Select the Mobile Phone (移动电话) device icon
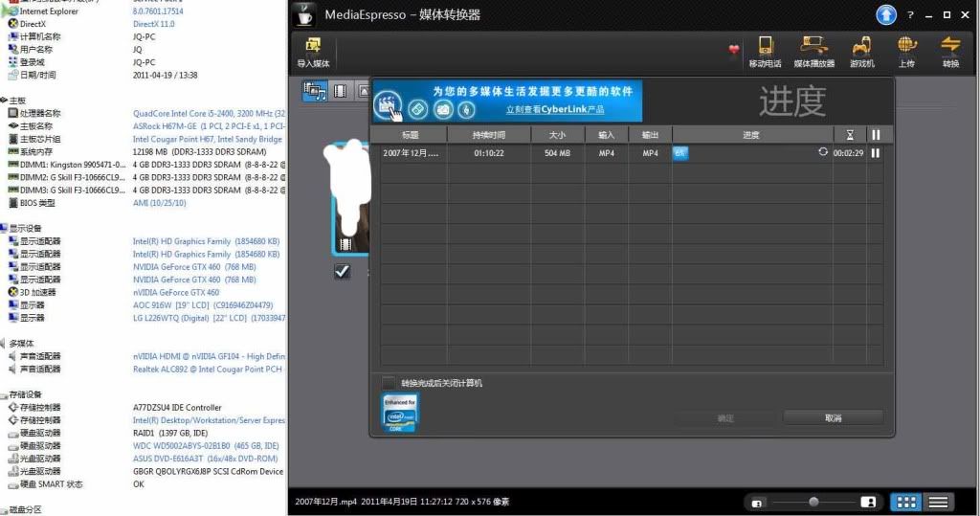The height and width of the screenshot is (516, 980). tap(765, 47)
